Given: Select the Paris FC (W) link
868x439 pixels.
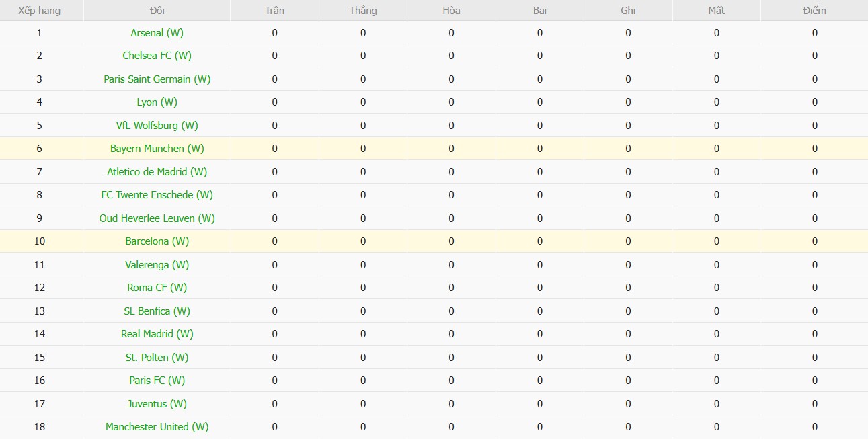Looking at the screenshot, I should [157, 381].
